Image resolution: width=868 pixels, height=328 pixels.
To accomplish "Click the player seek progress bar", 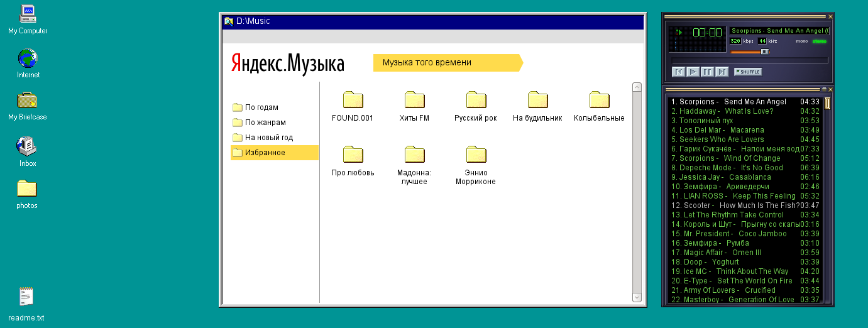I will pos(749,60).
